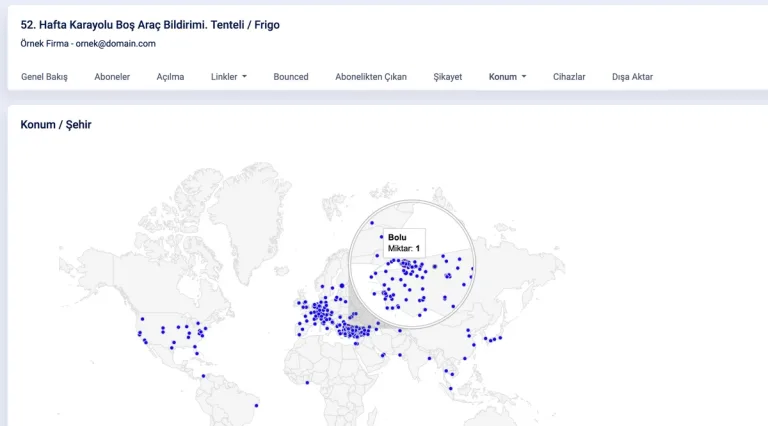Viewport: 768px width, 426px height.
Task: Open the Genel Bakış tab
Action: pos(44,77)
